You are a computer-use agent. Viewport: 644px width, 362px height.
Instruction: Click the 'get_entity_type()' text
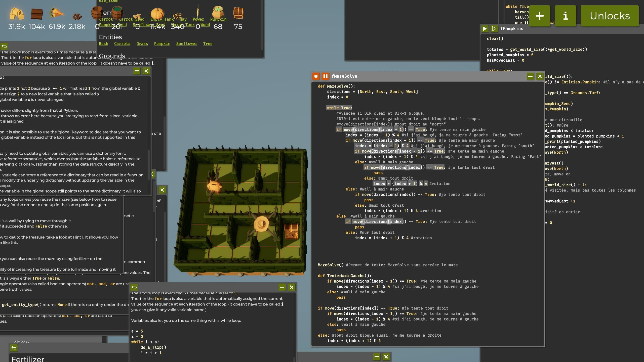click(x=22, y=305)
